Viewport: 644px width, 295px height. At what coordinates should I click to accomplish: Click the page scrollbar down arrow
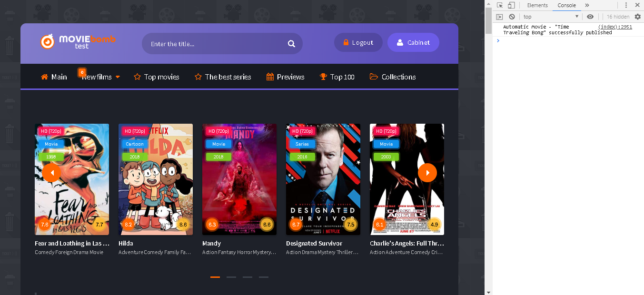click(488, 291)
